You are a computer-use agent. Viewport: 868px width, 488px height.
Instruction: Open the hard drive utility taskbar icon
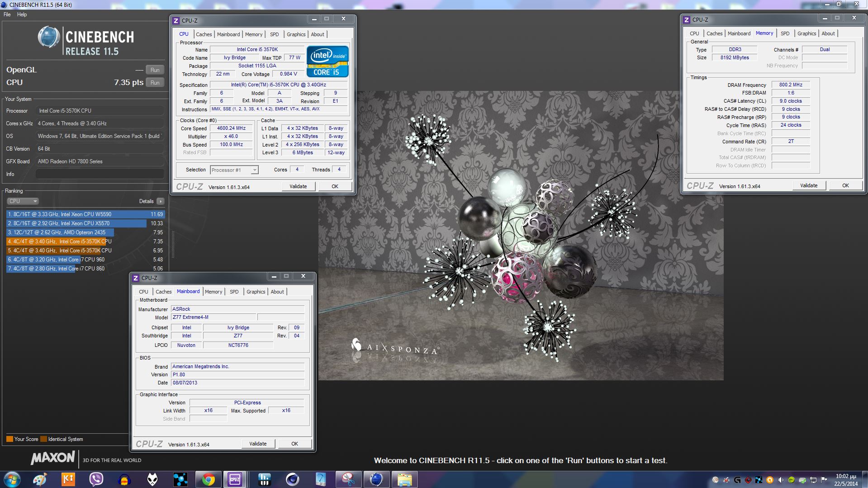tap(320, 479)
